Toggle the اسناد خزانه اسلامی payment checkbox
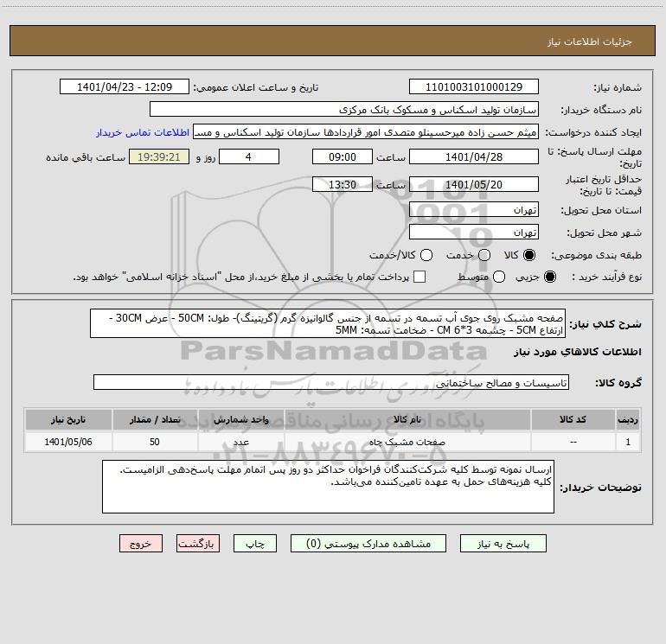This screenshot has width=666, height=644. (x=419, y=277)
